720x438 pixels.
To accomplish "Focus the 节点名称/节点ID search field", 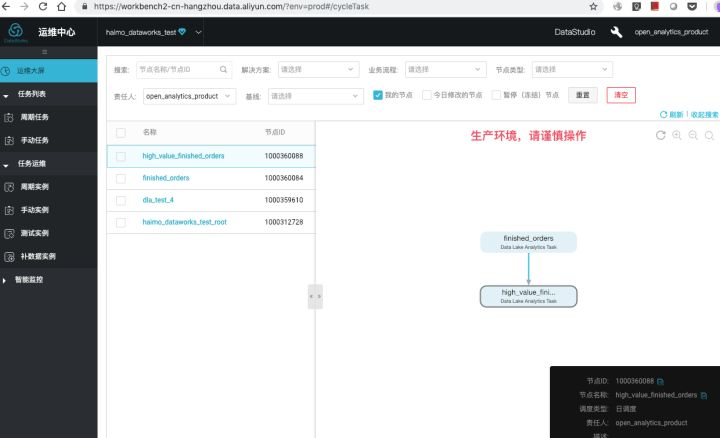I will (184, 69).
